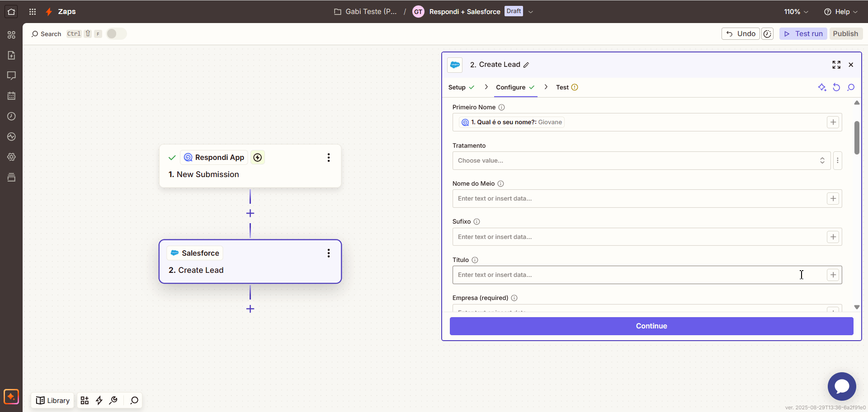Open the Library panel
The image size is (868, 412).
[x=53, y=400]
